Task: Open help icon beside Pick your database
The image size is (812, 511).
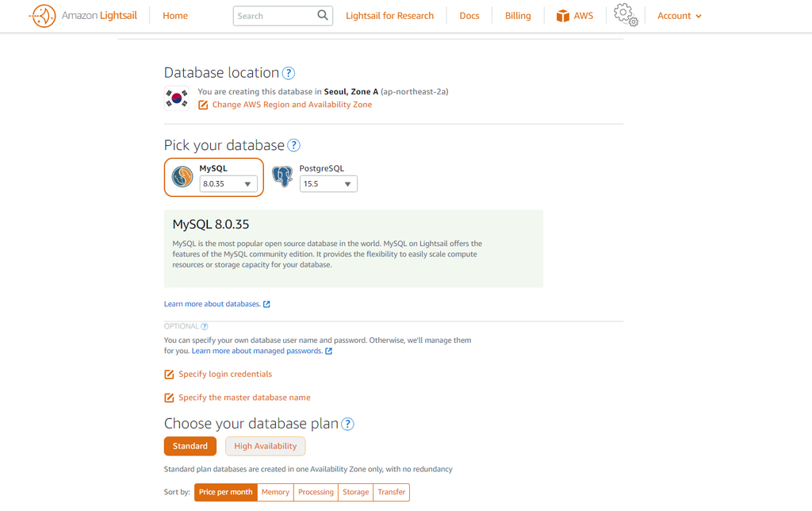Action: pos(293,145)
